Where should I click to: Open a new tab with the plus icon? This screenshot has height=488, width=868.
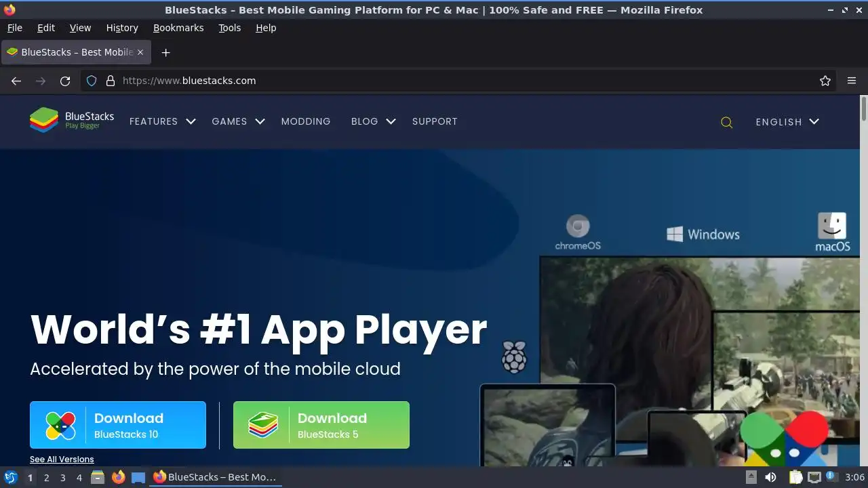pos(165,52)
